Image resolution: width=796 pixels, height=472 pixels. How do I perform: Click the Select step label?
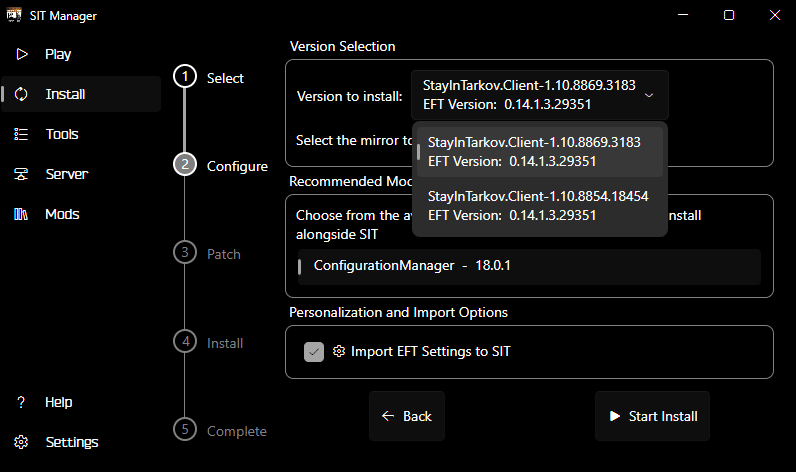(225, 78)
